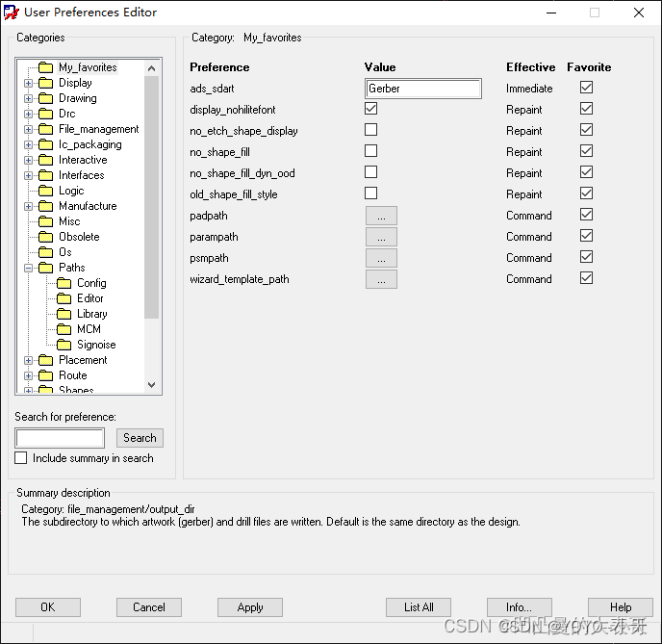Screen dimensions: 662x644
Task: Click the ads_sdart value text field
Action: coord(422,89)
